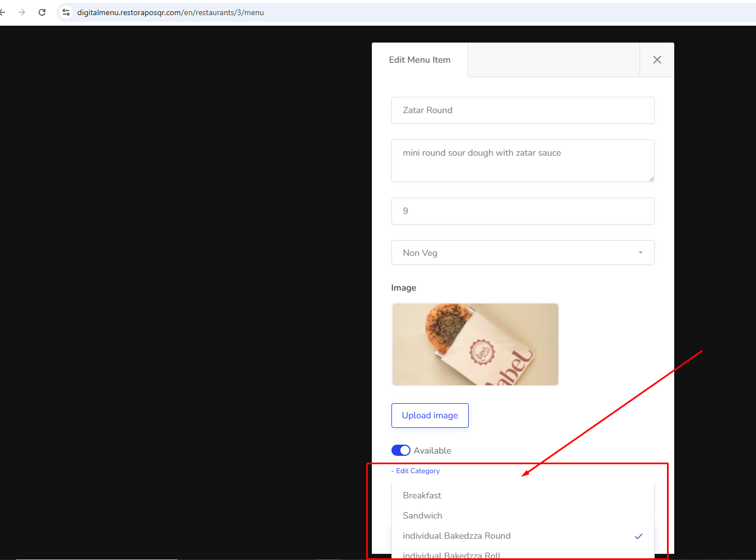Open site information icon in address bar
This screenshot has width=756, height=560.
click(x=66, y=12)
